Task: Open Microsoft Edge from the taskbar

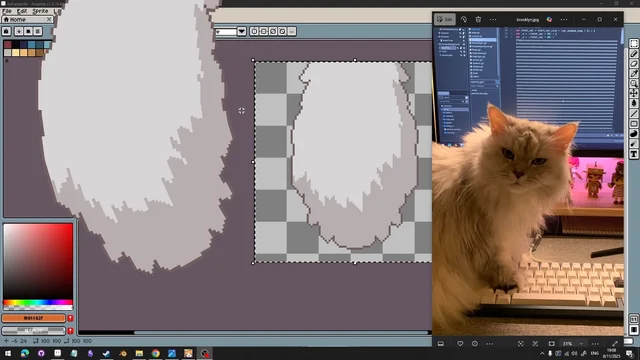Action: click(25, 353)
